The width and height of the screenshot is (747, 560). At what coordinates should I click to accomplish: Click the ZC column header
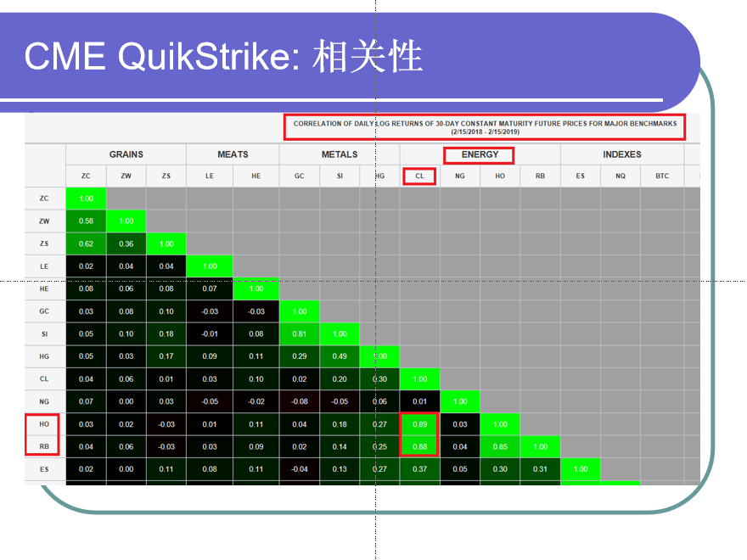click(x=86, y=176)
